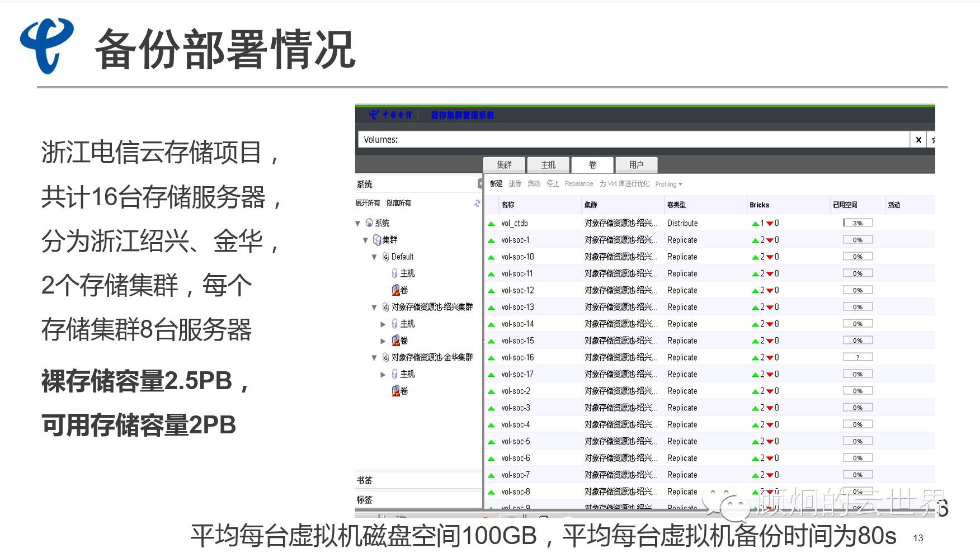980x553 pixels.
Task: Click the green status icon for vol-soc-1
Action: pos(491,240)
